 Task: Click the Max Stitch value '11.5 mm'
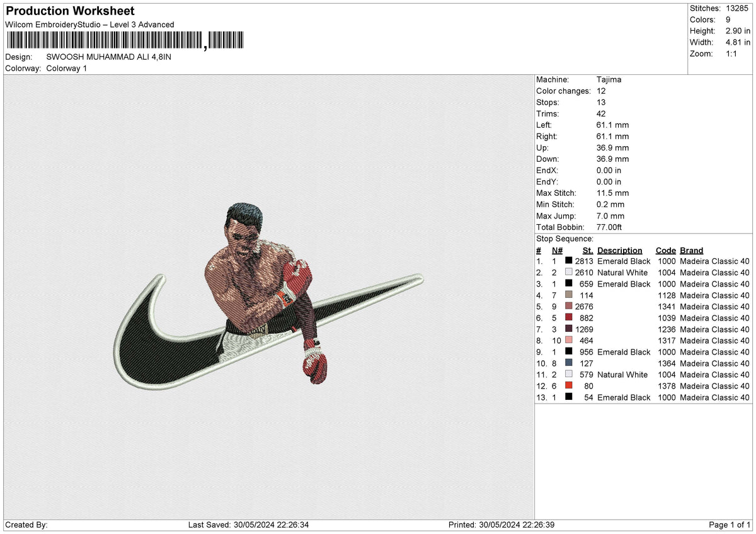(x=612, y=193)
